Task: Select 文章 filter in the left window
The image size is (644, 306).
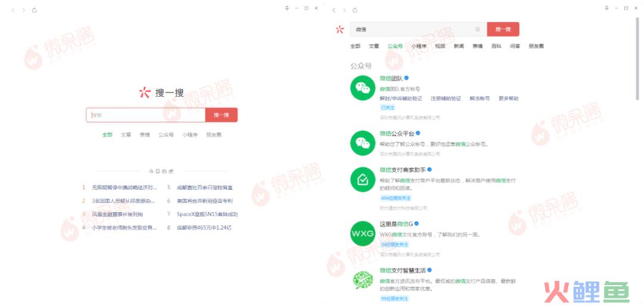Action: coord(126,135)
